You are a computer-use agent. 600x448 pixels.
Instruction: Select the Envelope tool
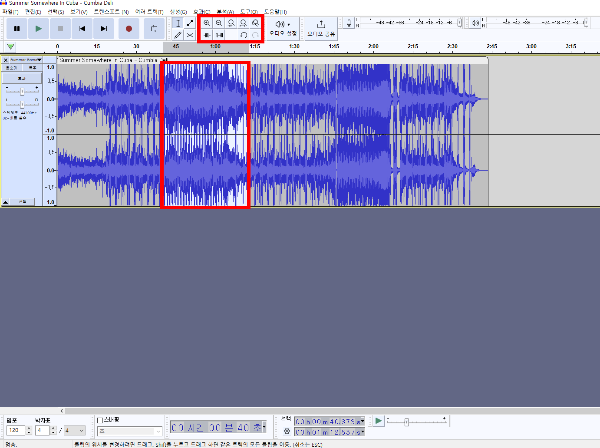click(190, 23)
